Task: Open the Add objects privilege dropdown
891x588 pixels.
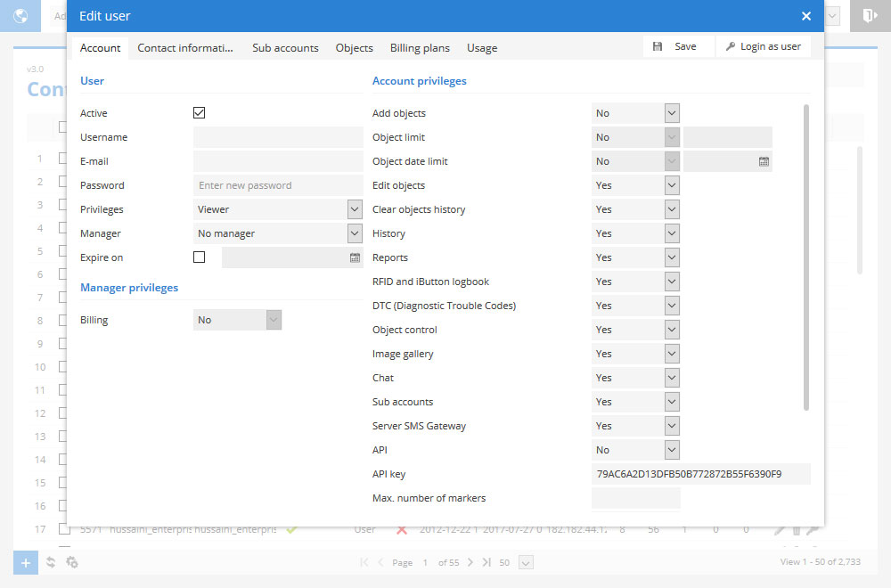Action: [x=635, y=113]
